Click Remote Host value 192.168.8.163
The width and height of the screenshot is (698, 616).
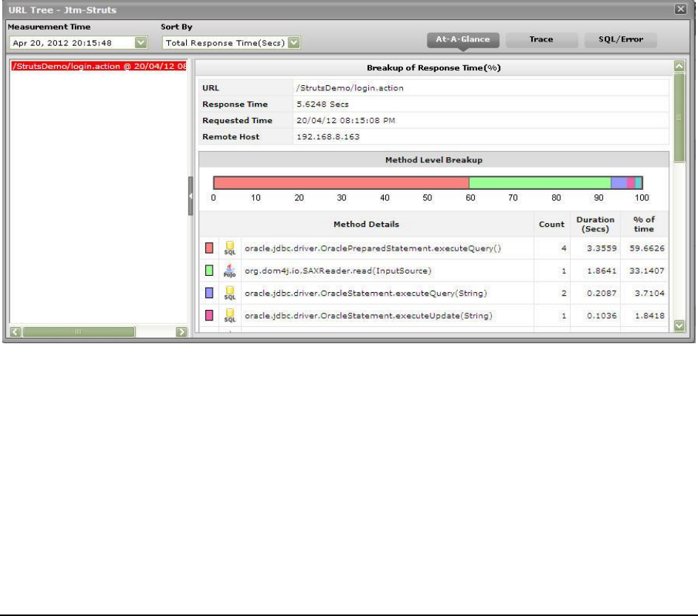pos(328,136)
